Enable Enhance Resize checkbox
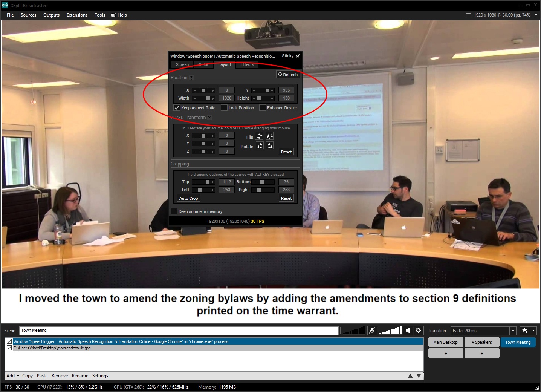541x392 pixels. [x=263, y=107]
